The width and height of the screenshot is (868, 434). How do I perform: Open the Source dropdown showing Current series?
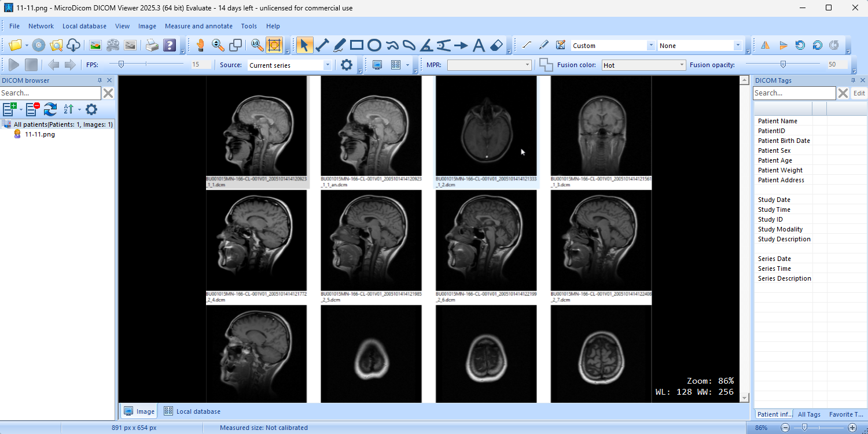[290, 65]
